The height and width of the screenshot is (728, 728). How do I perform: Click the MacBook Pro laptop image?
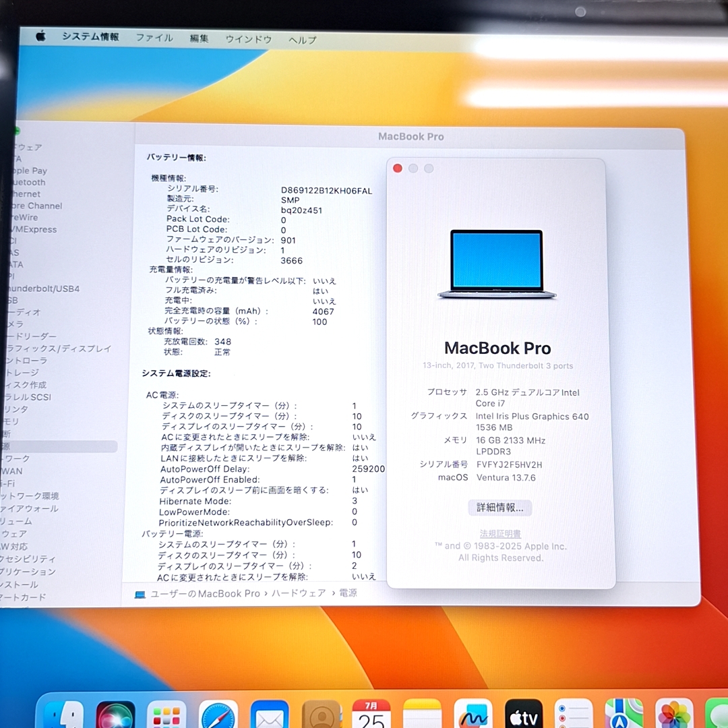click(497, 264)
